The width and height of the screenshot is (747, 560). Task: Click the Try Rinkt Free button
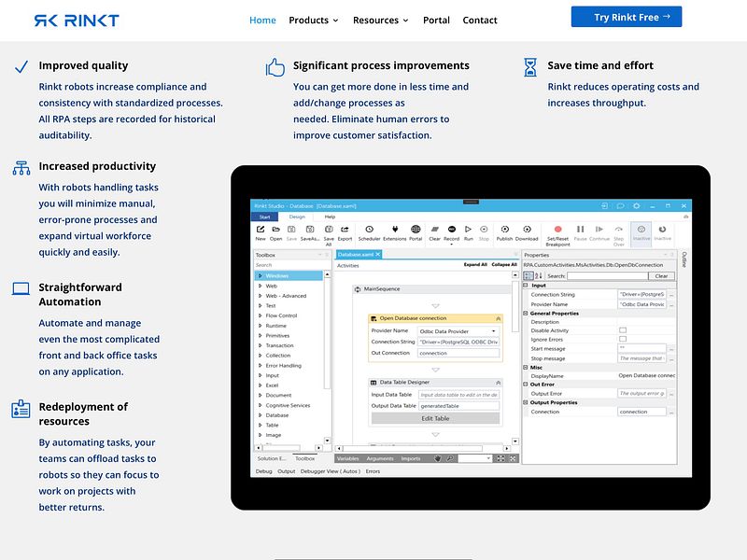[x=627, y=17]
